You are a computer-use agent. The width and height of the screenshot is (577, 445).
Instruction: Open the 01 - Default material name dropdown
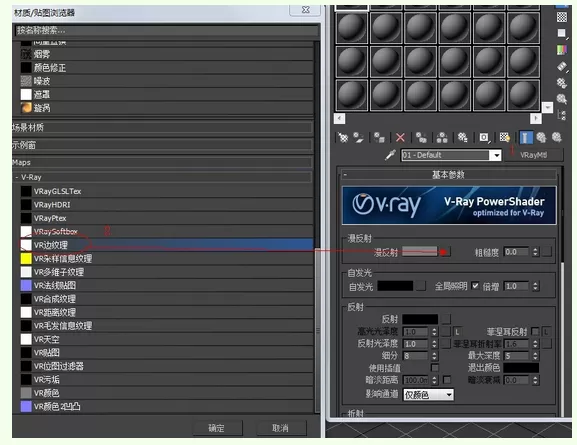tap(496, 155)
